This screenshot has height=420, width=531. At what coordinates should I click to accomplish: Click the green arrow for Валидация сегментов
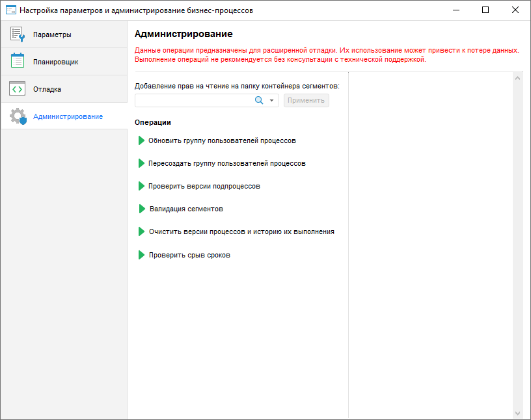142,209
